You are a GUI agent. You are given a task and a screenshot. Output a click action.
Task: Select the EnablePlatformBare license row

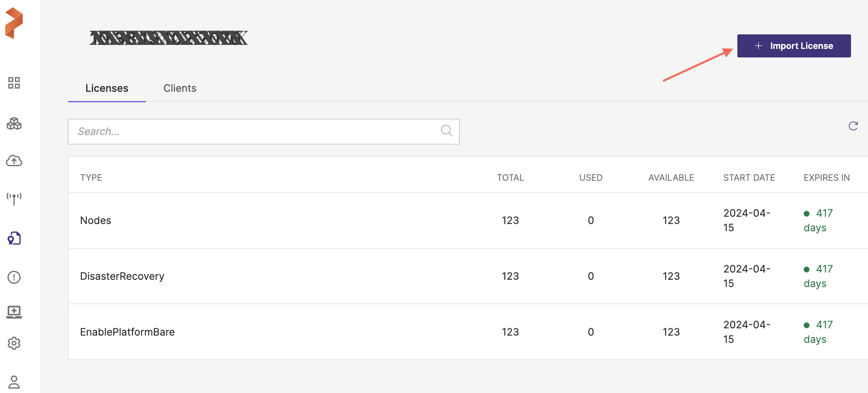click(x=127, y=332)
